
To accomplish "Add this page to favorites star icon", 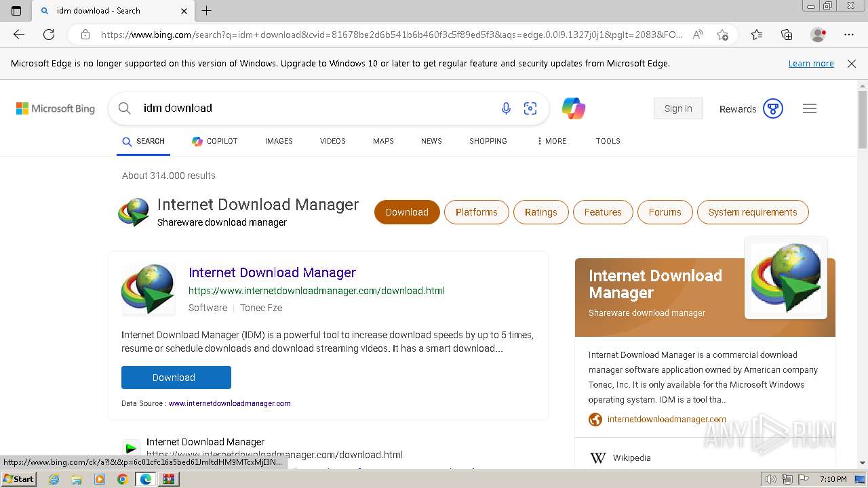I will click(722, 35).
